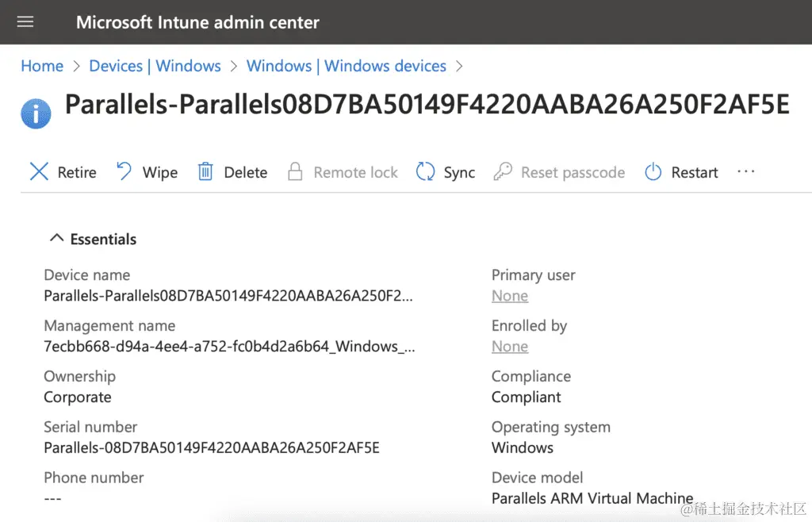Click the Windows operating system value

tap(522, 447)
